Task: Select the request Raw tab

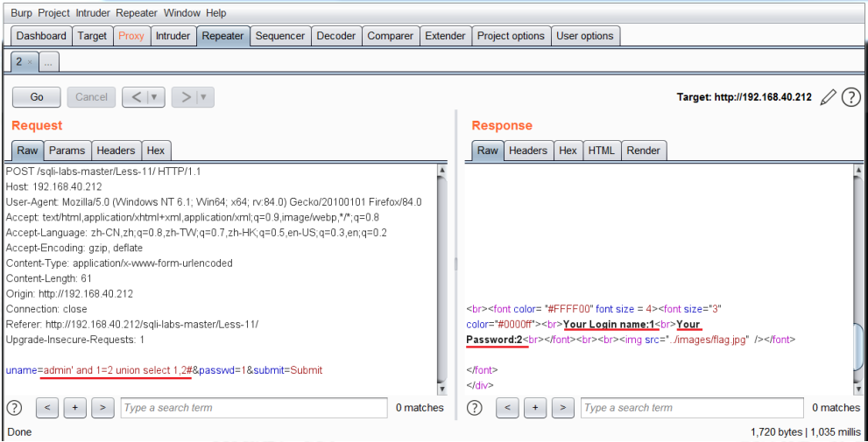Action: [x=27, y=151]
